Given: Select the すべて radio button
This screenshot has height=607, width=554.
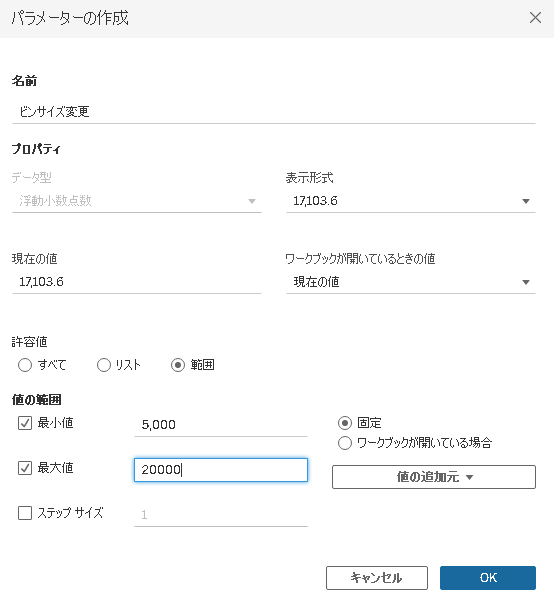Looking at the screenshot, I should 25,365.
